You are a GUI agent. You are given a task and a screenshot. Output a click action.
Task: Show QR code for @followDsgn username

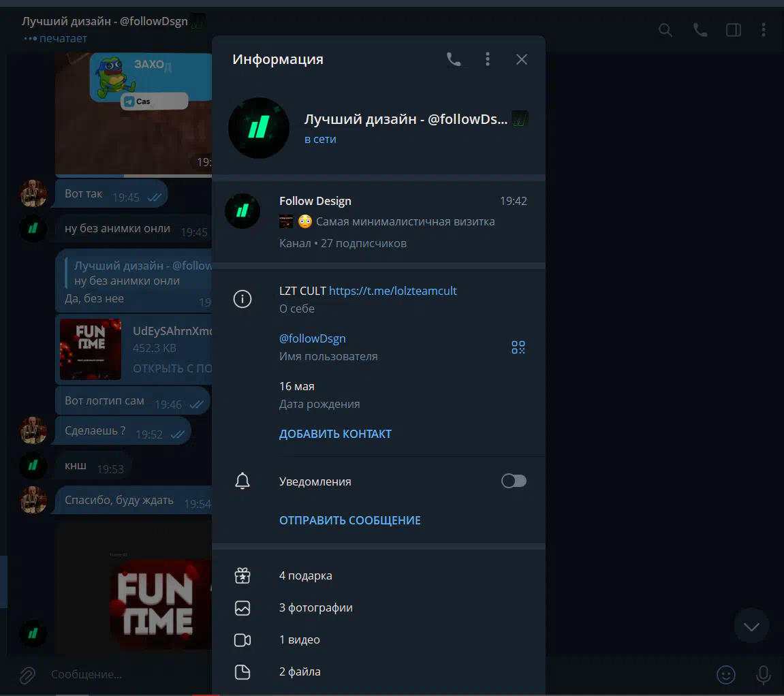click(x=518, y=347)
